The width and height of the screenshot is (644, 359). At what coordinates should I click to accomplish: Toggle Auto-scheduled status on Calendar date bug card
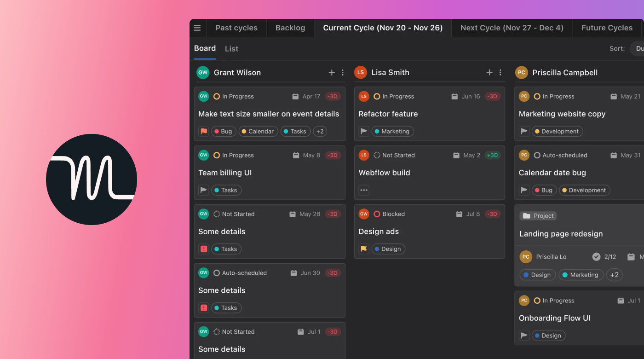[x=537, y=155]
